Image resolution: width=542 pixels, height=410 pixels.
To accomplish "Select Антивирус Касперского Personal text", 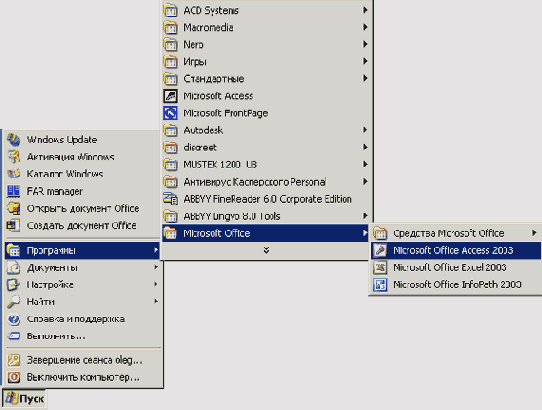I will (x=255, y=182).
